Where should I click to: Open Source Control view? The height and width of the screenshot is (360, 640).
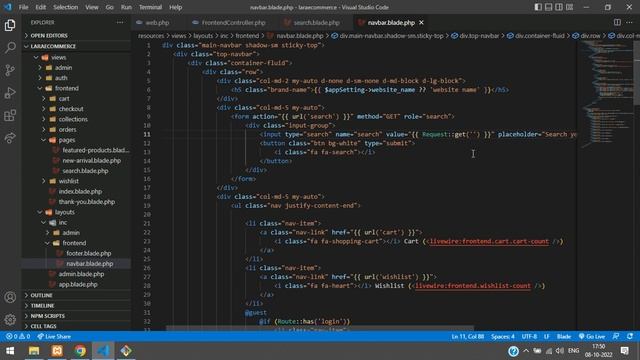10,70
